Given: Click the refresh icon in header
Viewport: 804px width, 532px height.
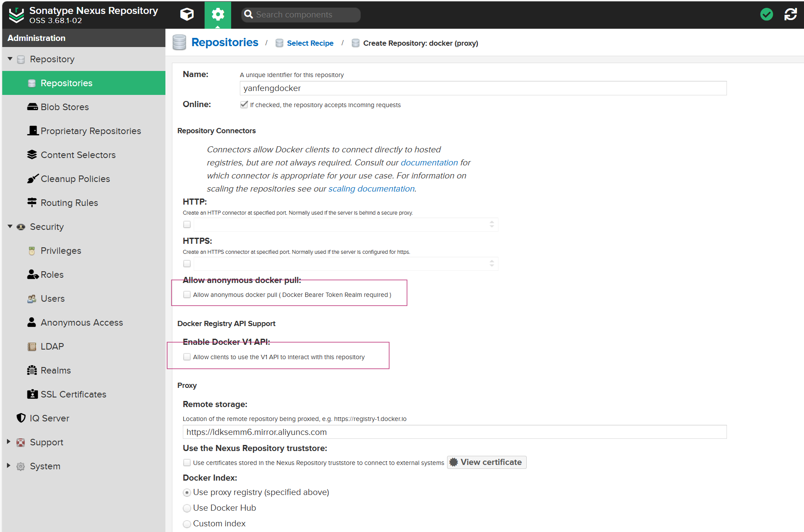Looking at the screenshot, I should 791,14.
